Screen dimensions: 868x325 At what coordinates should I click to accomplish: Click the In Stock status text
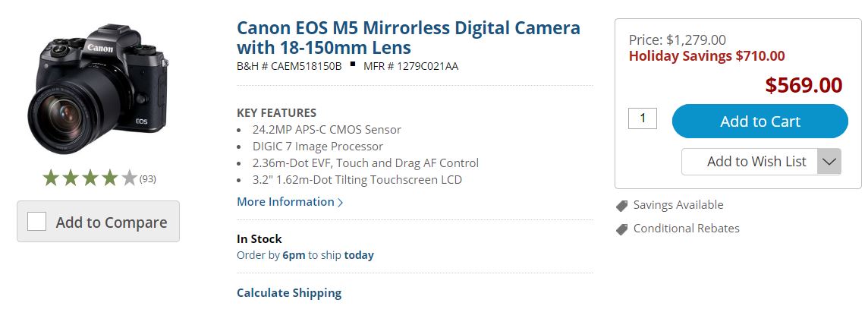259,238
